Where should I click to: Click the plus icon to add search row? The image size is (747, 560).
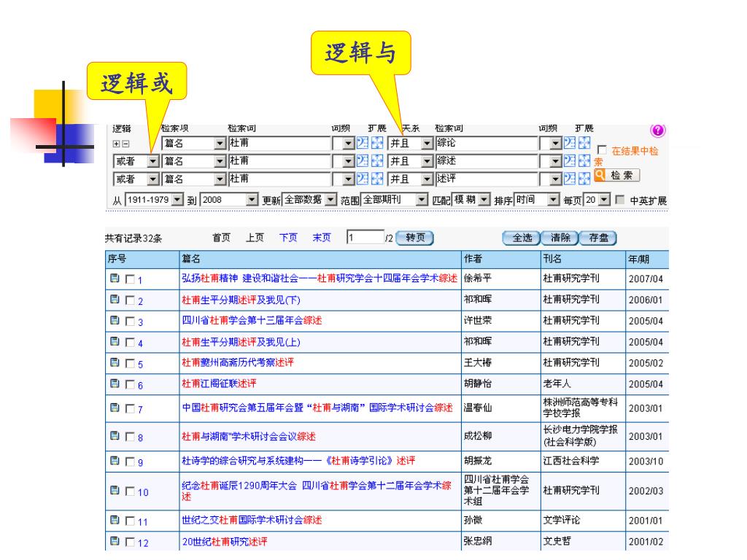pyautogui.click(x=116, y=144)
